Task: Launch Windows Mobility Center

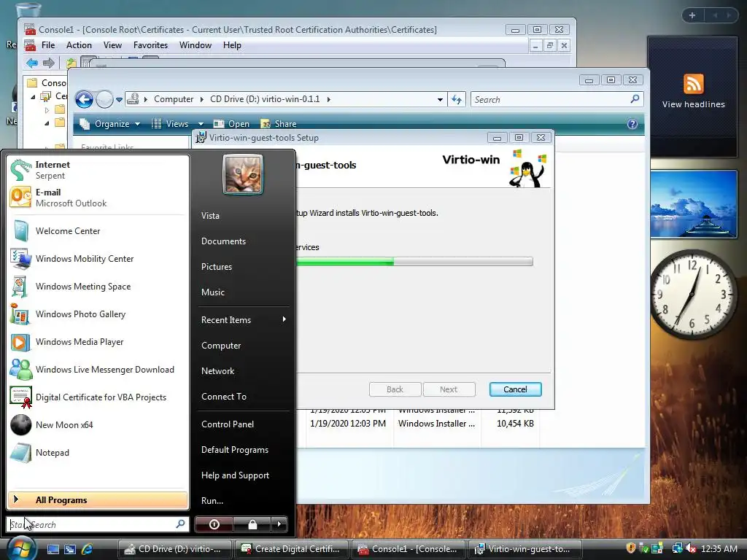Action: pyautogui.click(x=98, y=259)
